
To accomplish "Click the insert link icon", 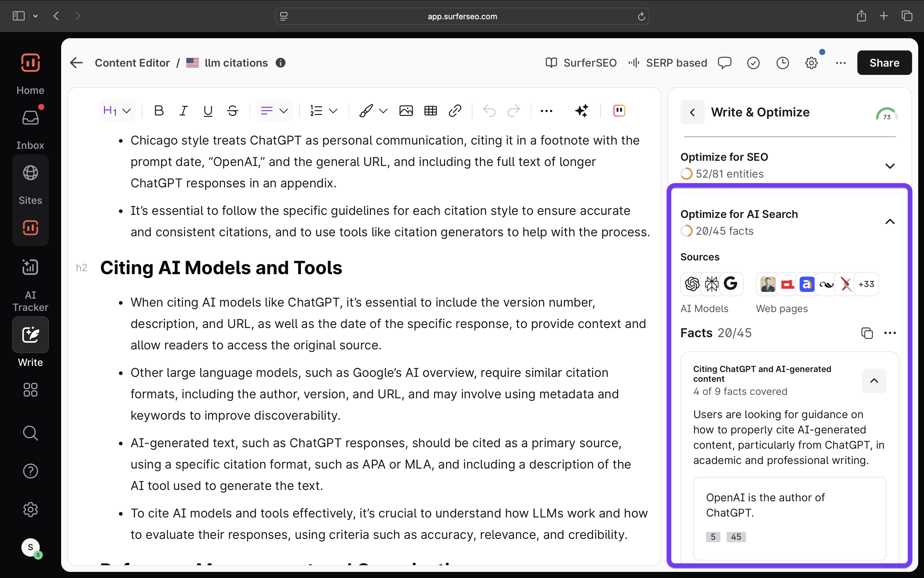I will point(455,111).
